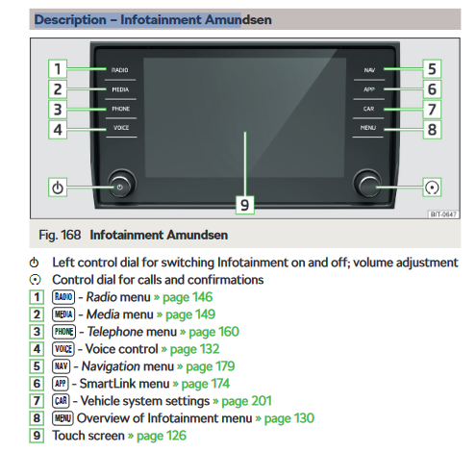Click callout number 3 in the figure
The image size is (476, 452).
click(58, 110)
